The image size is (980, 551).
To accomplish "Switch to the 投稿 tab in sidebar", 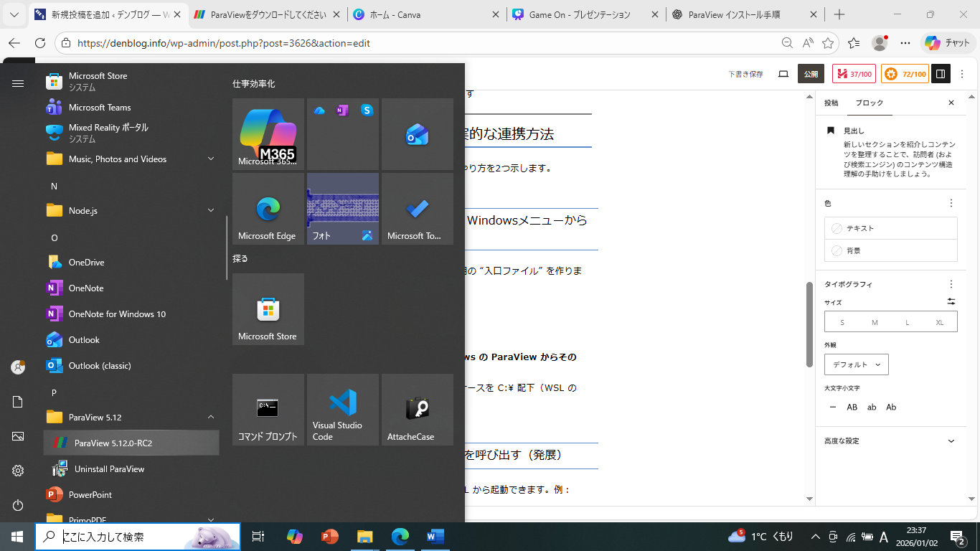I will [x=831, y=103].
